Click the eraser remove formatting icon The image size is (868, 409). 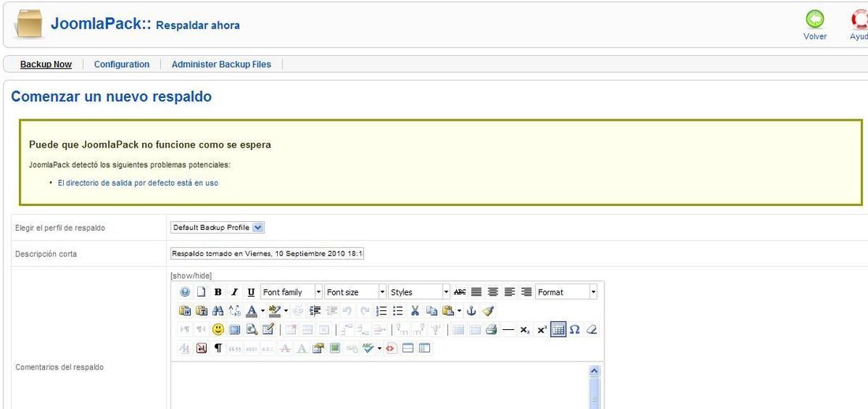tap(591, 330)
